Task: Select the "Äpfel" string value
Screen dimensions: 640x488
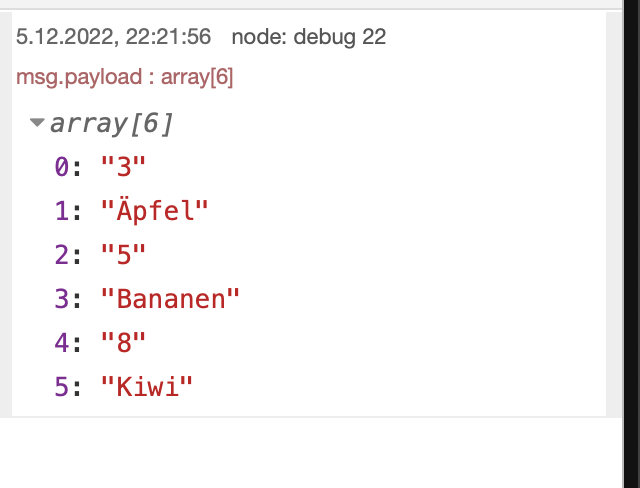Action: tap(155, 211)
